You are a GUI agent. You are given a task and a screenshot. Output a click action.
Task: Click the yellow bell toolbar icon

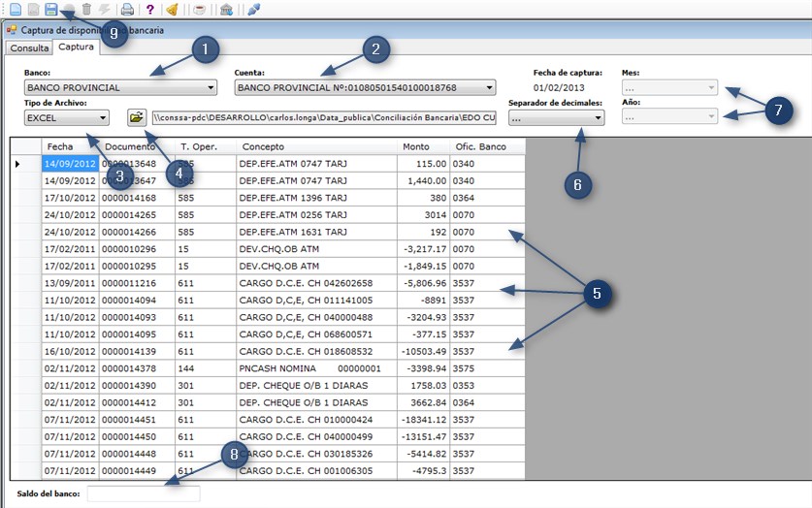[173, 9]
